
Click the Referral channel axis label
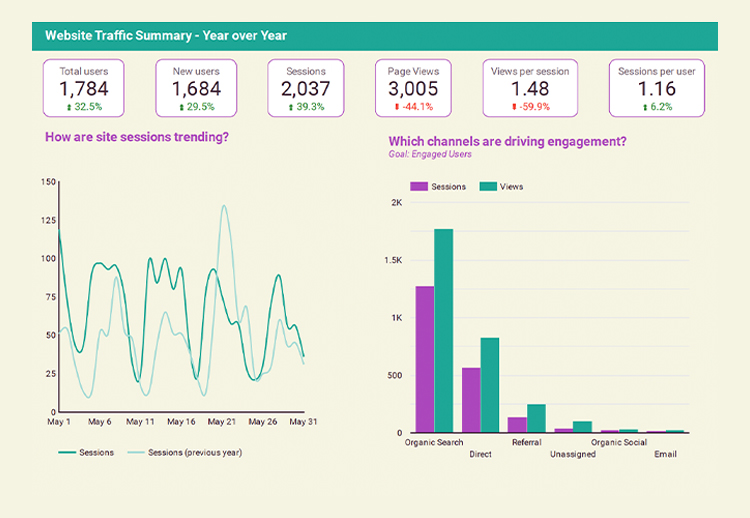[526, 442]
